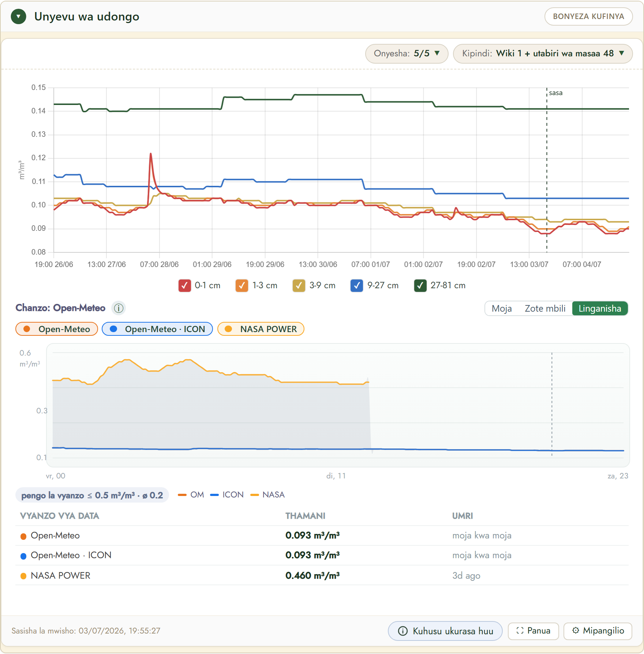
Task: Click the NASA POWER table row
Action: 322,575
